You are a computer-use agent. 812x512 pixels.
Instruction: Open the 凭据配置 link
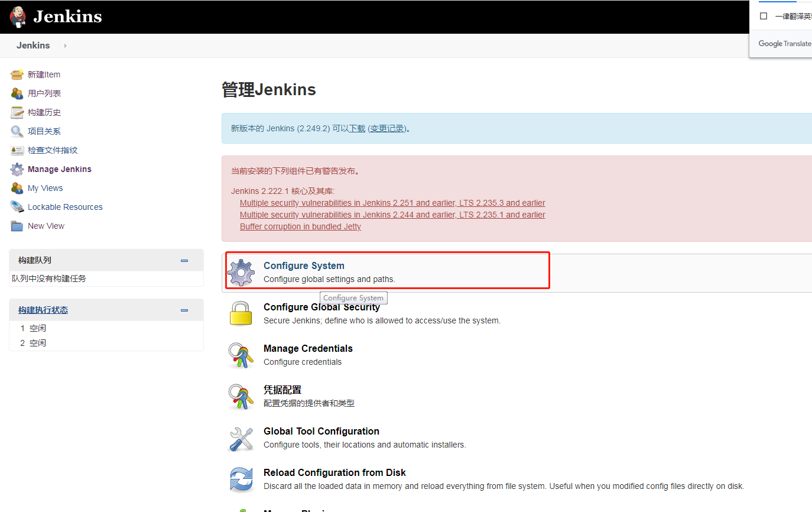(x=282, y=390)
